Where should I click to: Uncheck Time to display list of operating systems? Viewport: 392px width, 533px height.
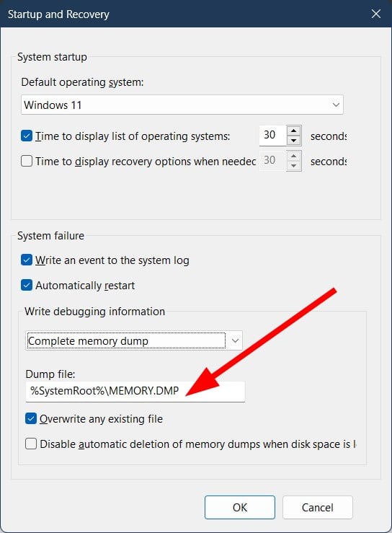(x=27, y=136)
